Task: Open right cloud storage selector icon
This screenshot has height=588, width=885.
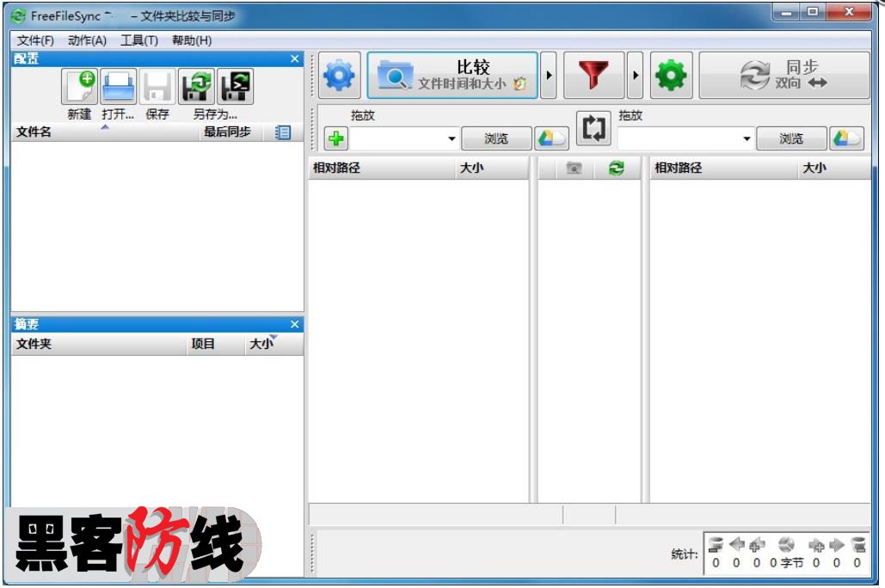Action: click(846, 138)
